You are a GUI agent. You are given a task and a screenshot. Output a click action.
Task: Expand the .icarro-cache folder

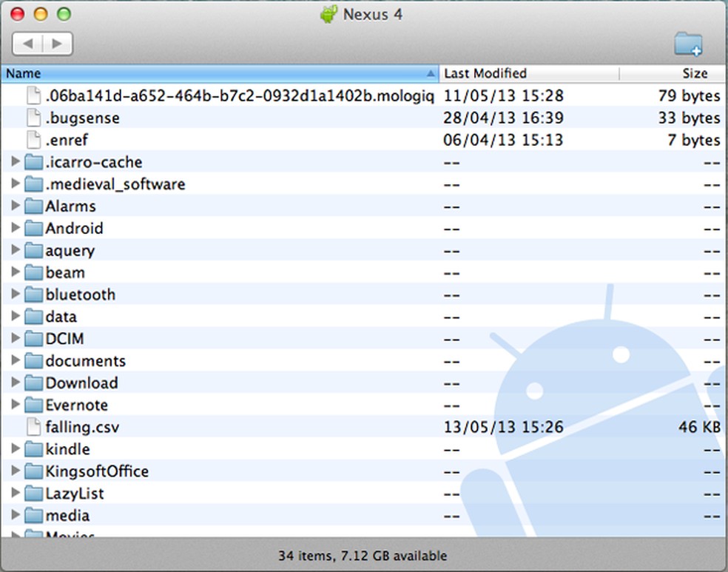(16, 161)
